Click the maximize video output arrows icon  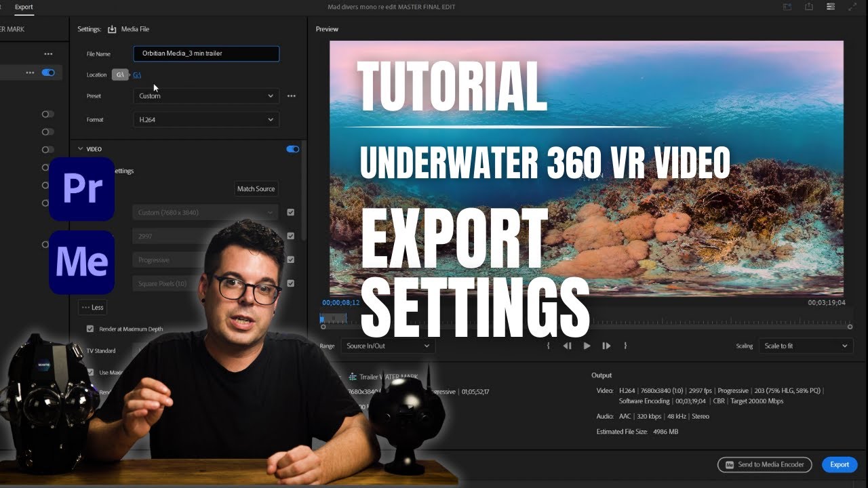852,7
